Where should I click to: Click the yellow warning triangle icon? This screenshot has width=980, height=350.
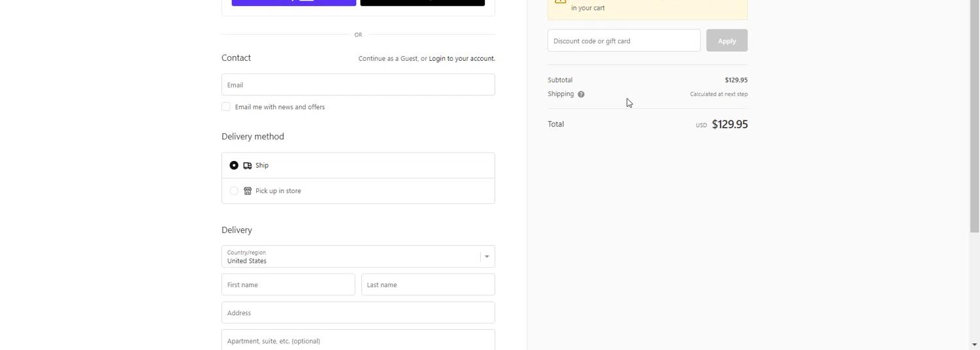(560, 2)
